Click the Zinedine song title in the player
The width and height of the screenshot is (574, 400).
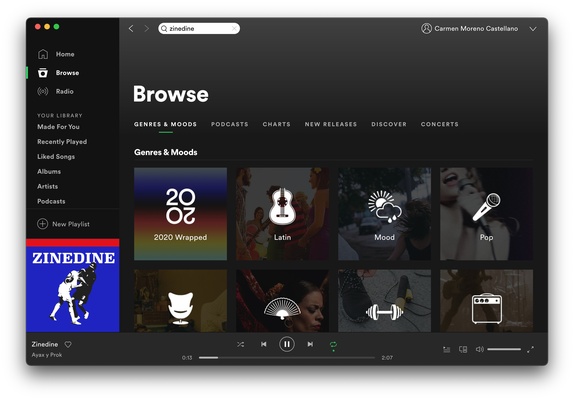click(45, 344)
